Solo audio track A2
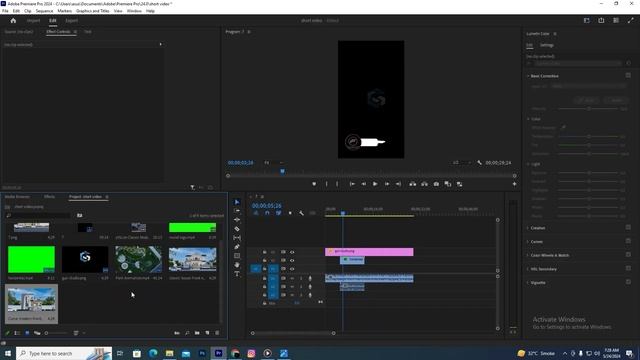This screenshot has height=360, width=640. point(301,287)
